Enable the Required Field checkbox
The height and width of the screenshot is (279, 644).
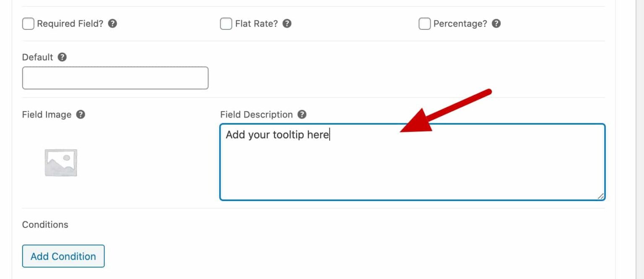click(x=28, y=23)
